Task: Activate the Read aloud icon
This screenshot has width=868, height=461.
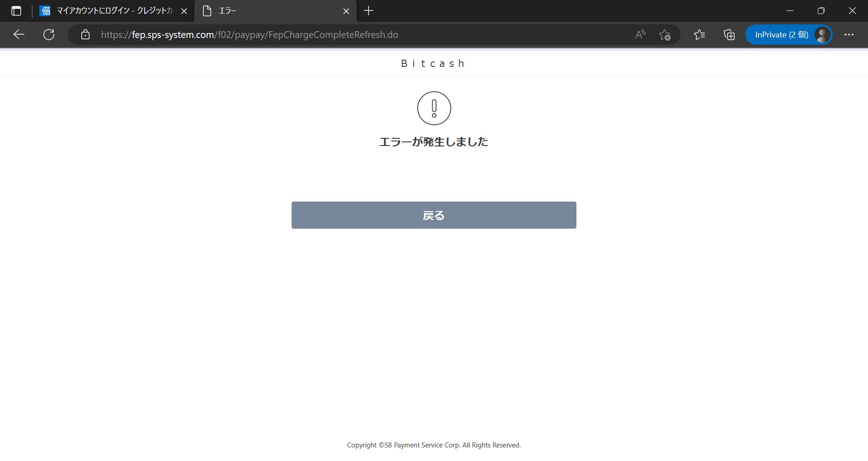Action: pos(640,34)
